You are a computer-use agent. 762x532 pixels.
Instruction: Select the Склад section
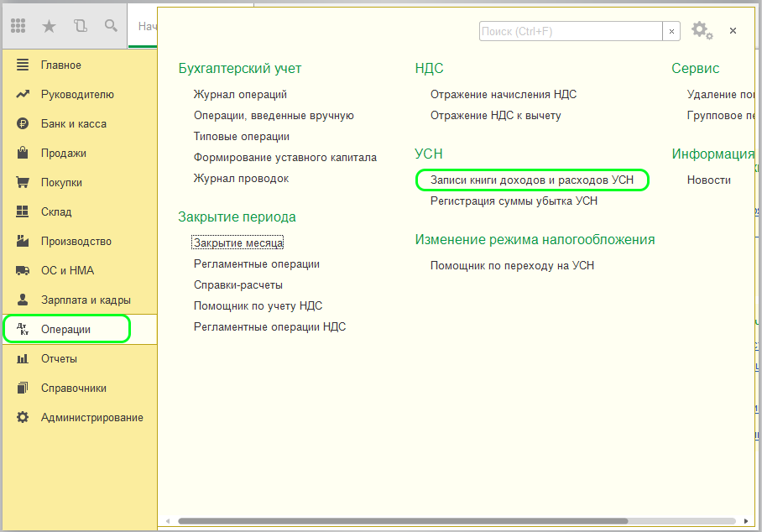coord(56,212)
